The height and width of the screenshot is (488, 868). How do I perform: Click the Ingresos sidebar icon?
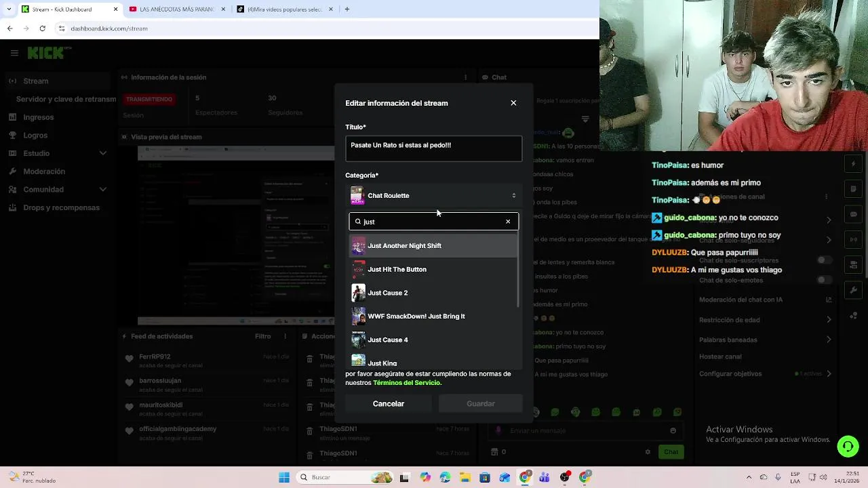click(12, 117)
